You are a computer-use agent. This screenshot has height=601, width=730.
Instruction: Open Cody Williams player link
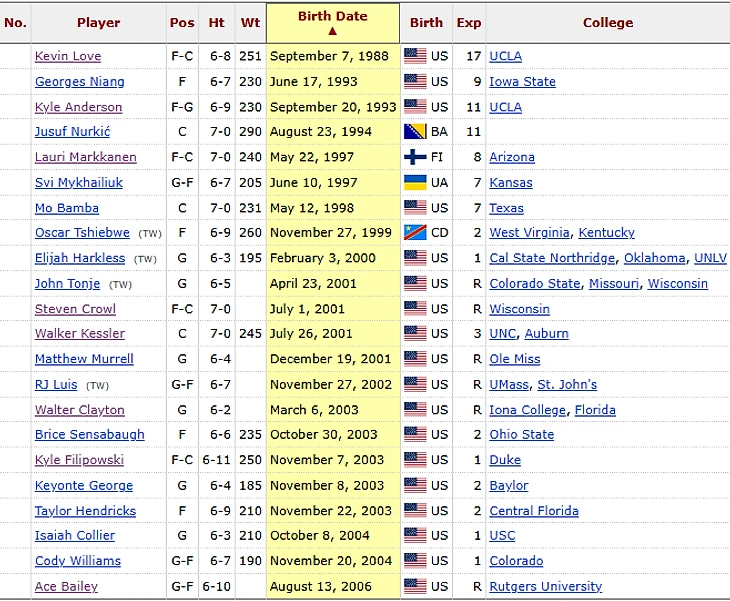tap(78, 561)
